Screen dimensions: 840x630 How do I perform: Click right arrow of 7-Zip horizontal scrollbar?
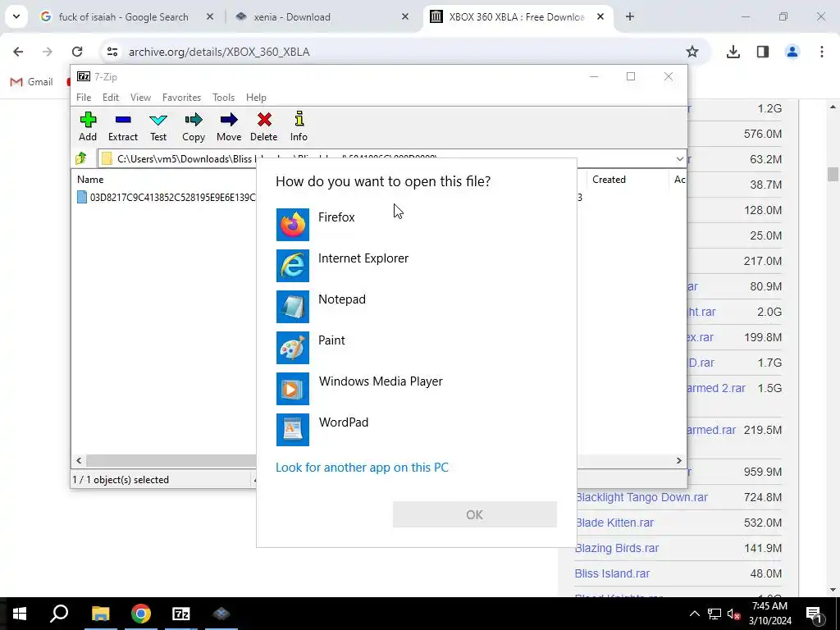click(678, 461)
